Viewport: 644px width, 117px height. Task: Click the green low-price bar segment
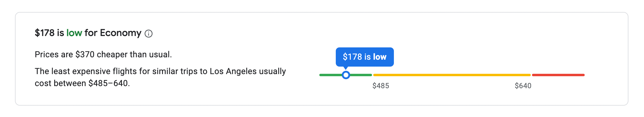click(x=346, y=75)
